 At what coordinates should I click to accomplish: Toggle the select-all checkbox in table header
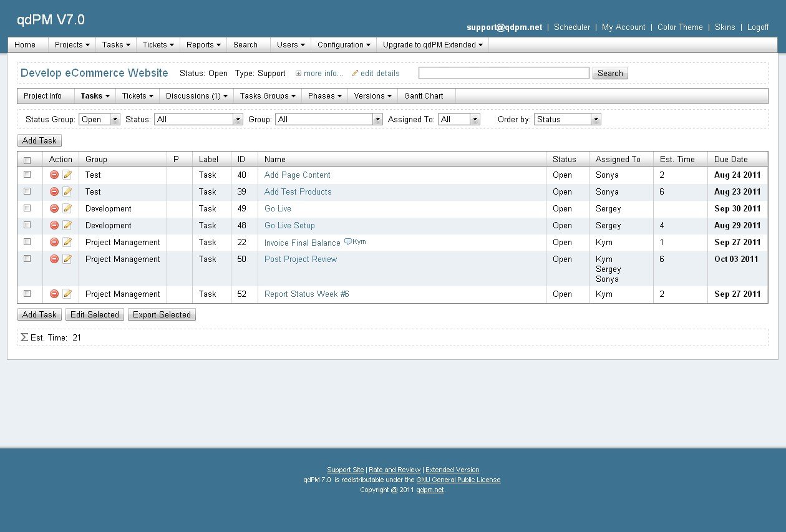tap(27, 160)
